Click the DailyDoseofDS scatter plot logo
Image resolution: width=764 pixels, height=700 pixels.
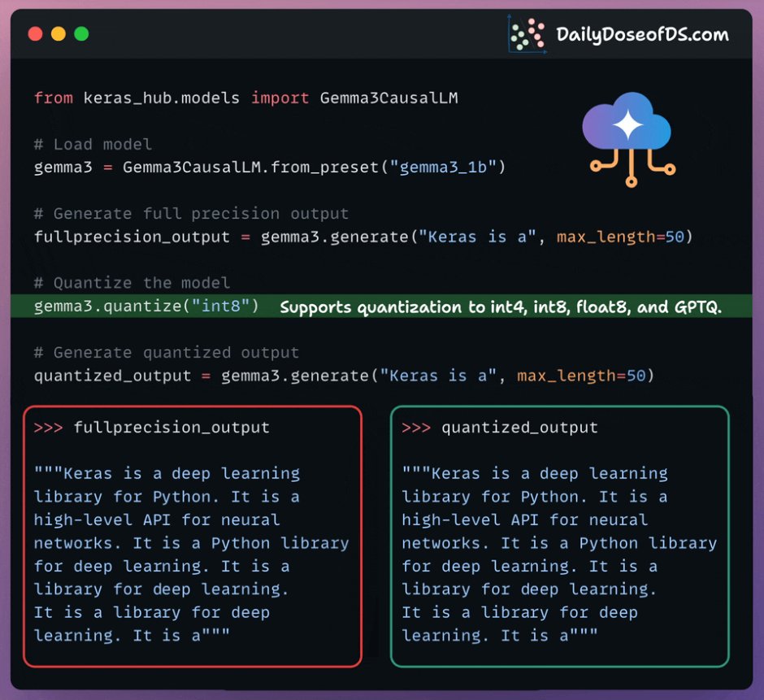[527, 34]
